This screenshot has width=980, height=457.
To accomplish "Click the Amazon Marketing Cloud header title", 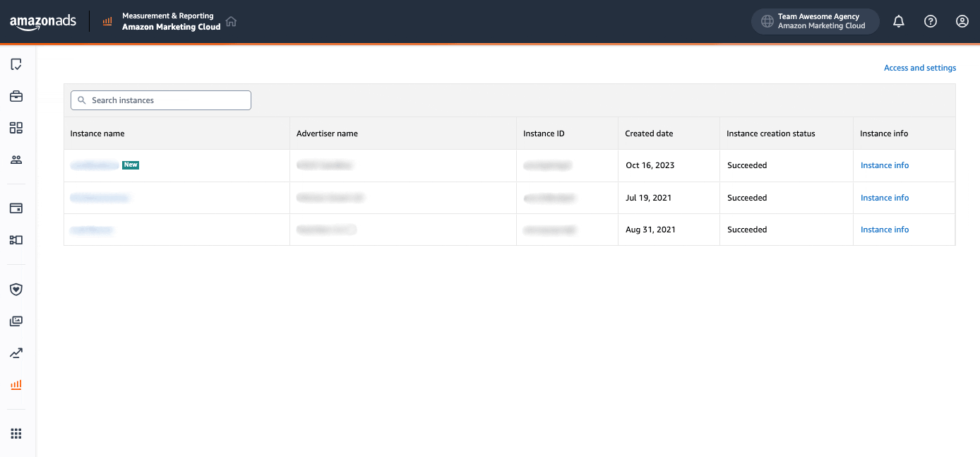I will 172,27.
